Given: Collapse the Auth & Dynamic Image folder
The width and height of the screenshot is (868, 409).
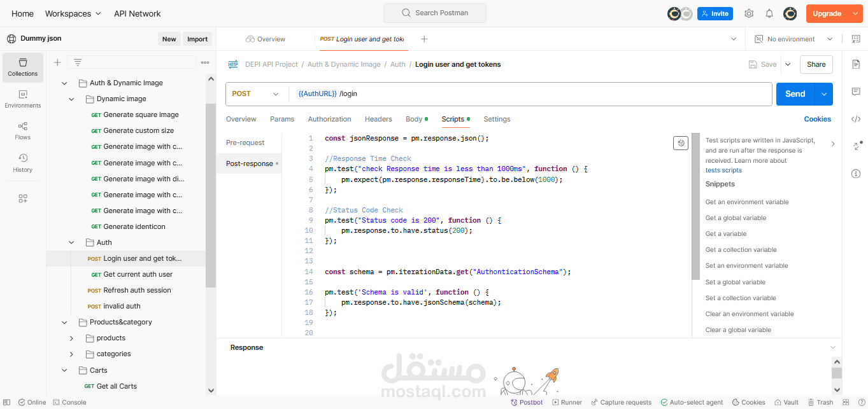Looking at the screenshot, I should 64,83.
